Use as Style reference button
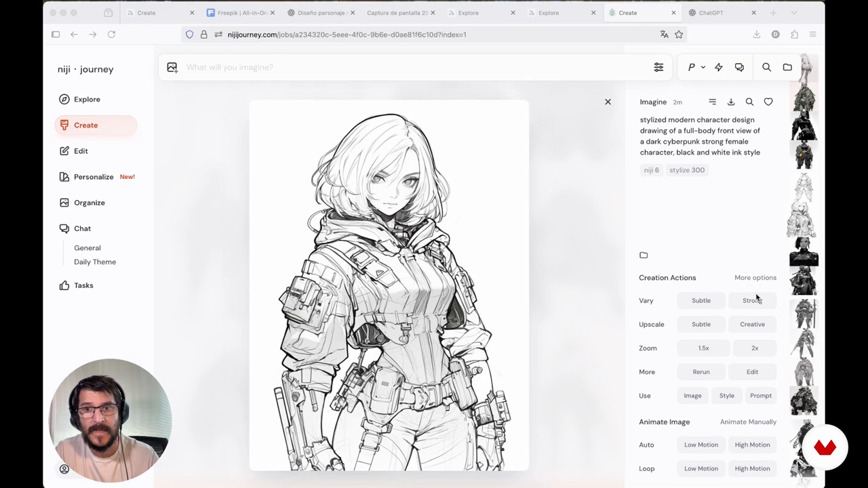This screenshot has height=488, width=868. click(x=726, y=395)
